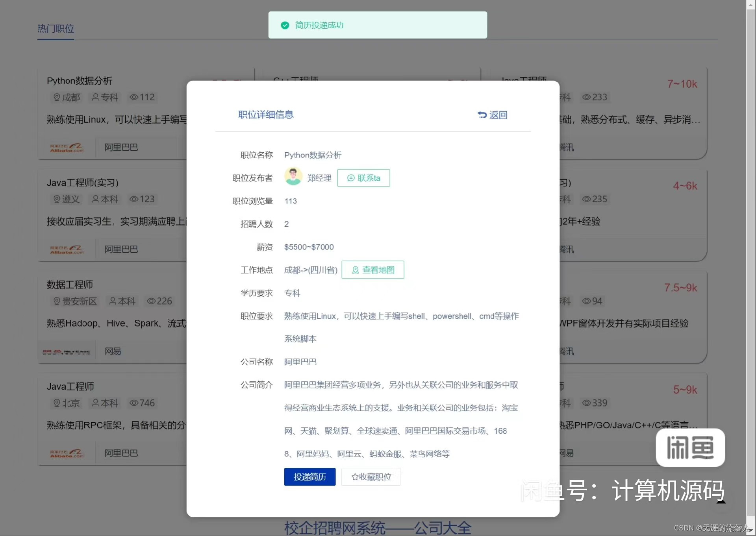Click location pin icon beside 成都
The width and height of the screenshot is (756, 536).
pyautogui.click(x=57, y=97)
